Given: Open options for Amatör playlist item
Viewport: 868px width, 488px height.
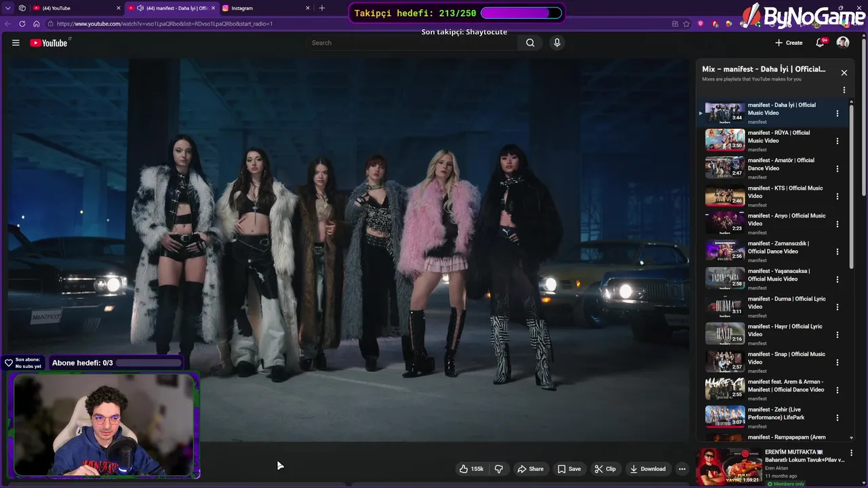Looking at the screenshot, I should click(837, 169).
